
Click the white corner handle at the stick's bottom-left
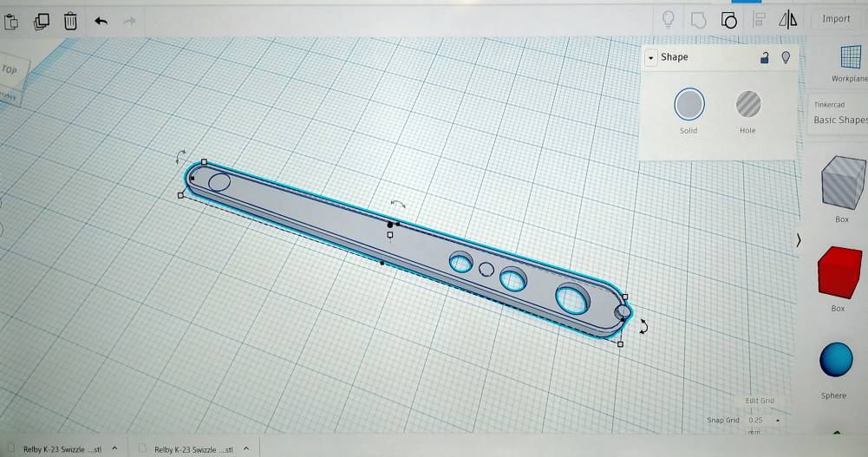pyautogui.click(x=180, y=195)
